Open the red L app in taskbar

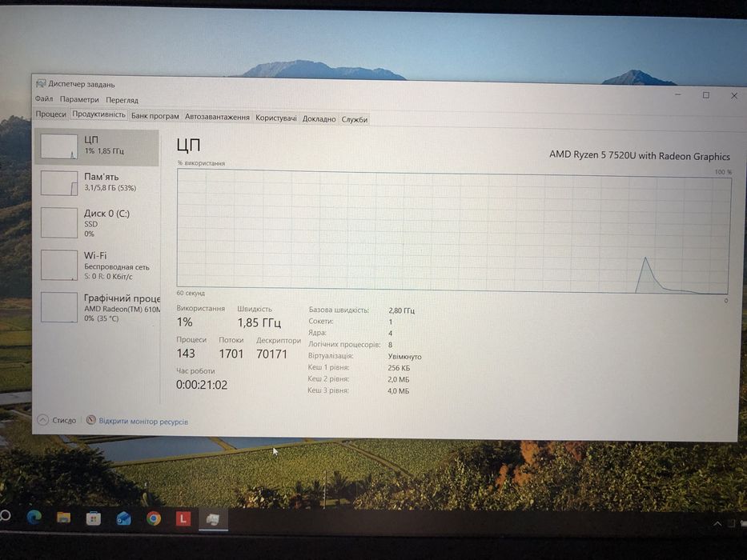pos(183,518)
